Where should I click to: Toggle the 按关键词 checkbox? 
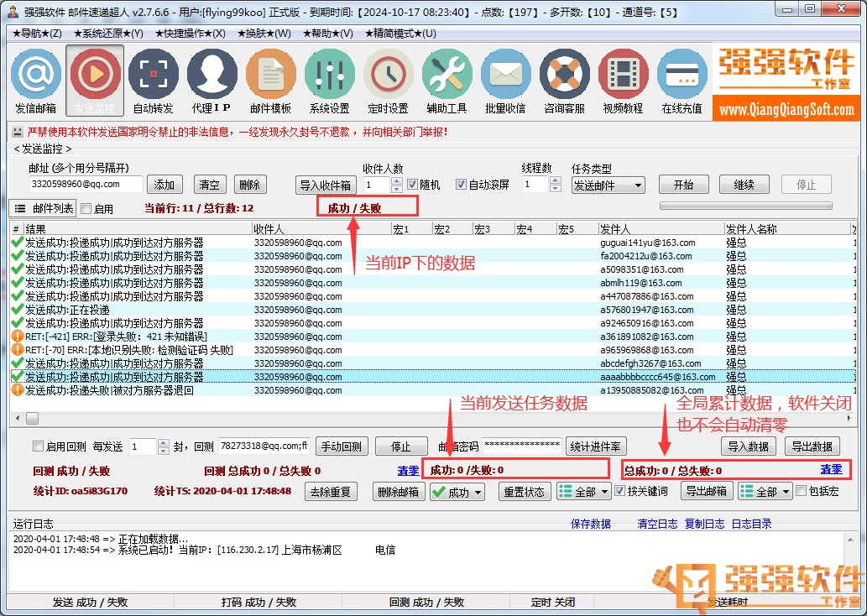pos(620,490)
